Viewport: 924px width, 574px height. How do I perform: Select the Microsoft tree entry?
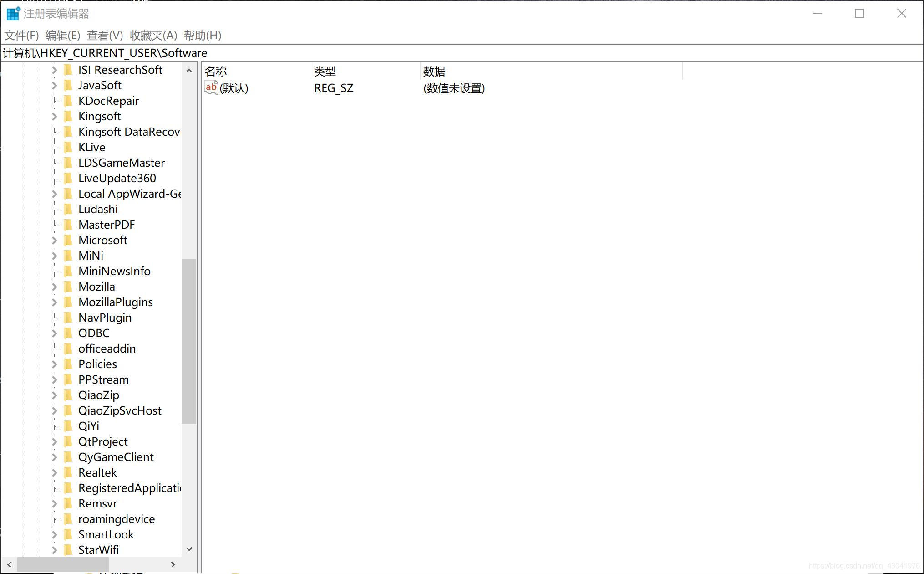coord(102,241)
